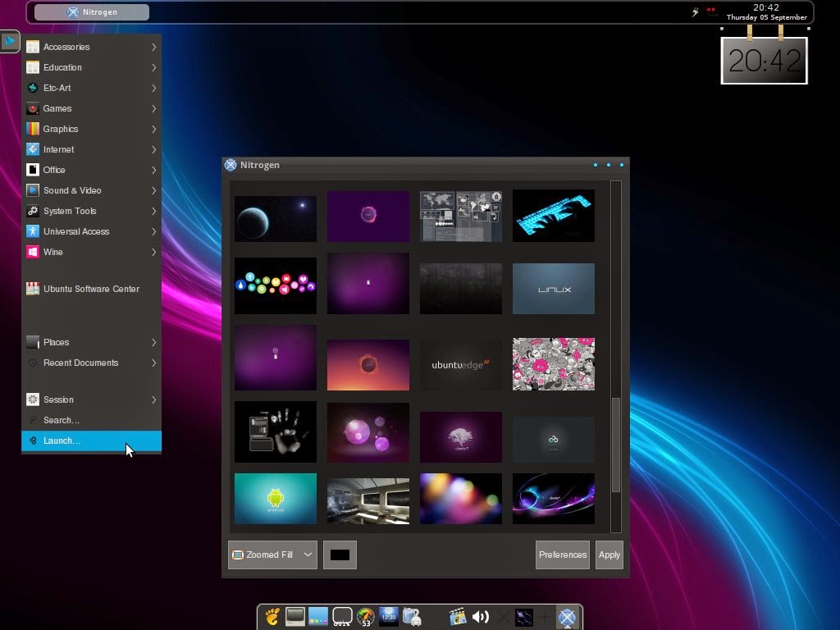840x630 pixels.
Task: Select the Launch... menu entry
Action: click(91, 441)
